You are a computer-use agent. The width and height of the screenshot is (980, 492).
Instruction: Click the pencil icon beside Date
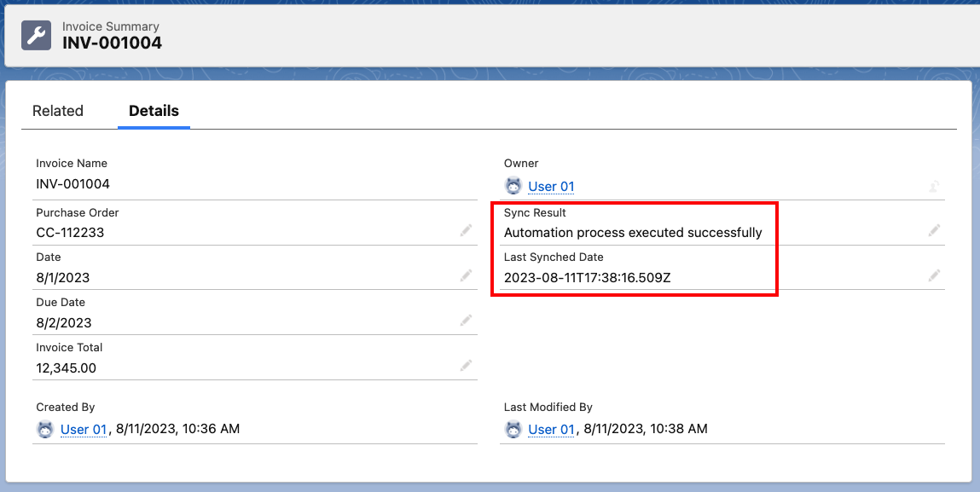466,275
